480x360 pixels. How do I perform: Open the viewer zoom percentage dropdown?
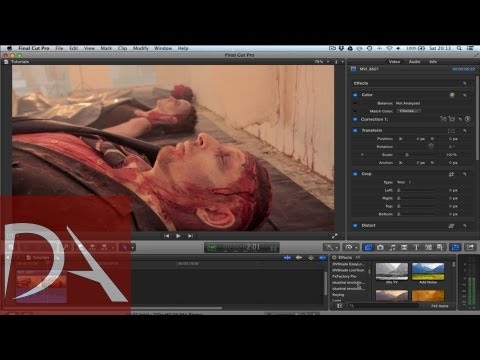322,62
